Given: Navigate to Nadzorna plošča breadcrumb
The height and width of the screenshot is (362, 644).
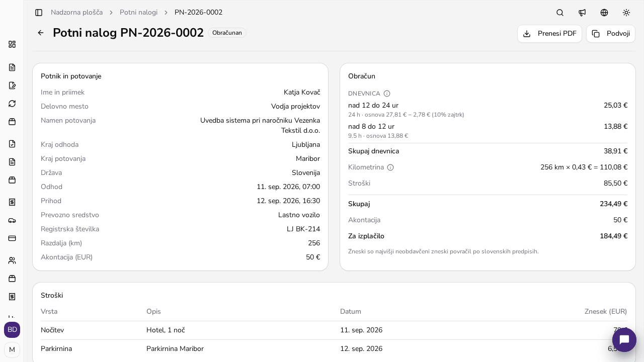Looking at the screenshot, I should click(76, 13).
